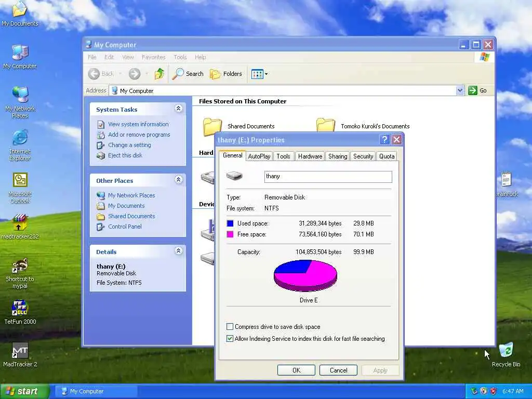Open the Help menu
Viewport: 532px width, 399px height.
coord(200,57)
